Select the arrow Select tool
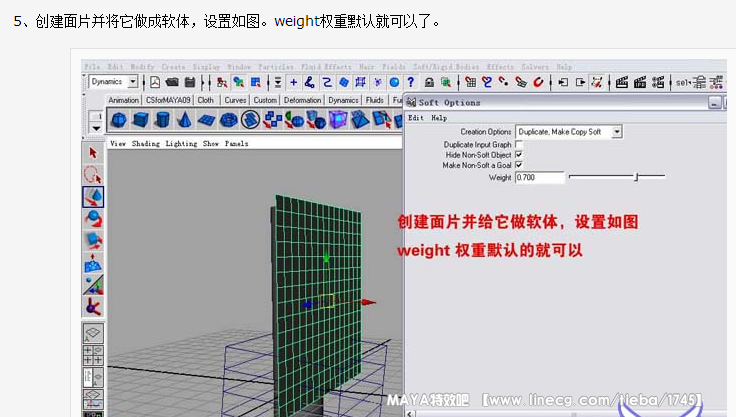Image resolution: width=736 pixels, height=417 pixels. pyautogui.click(x=93, y=153)
